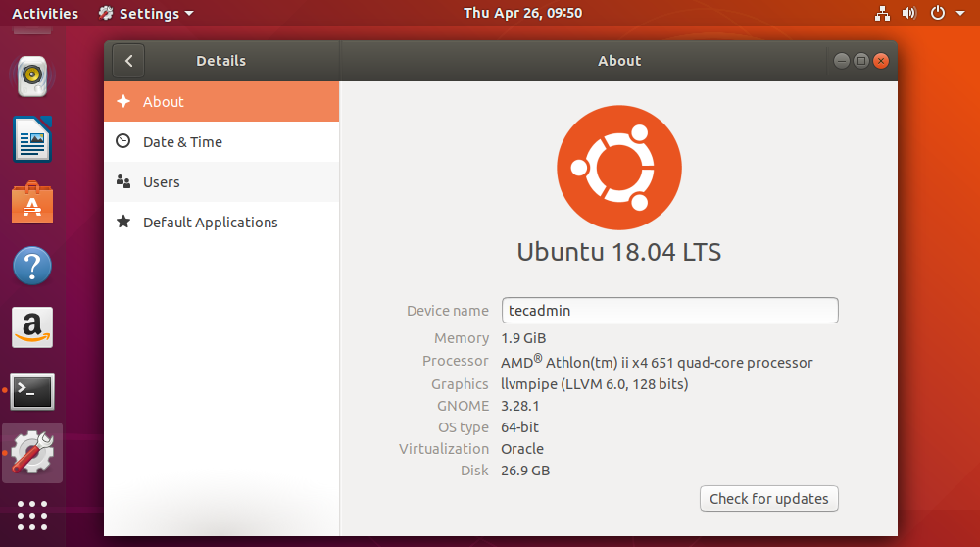Show Applications grid icon
The height and width of the screenshot is (547, 980).
32,516
